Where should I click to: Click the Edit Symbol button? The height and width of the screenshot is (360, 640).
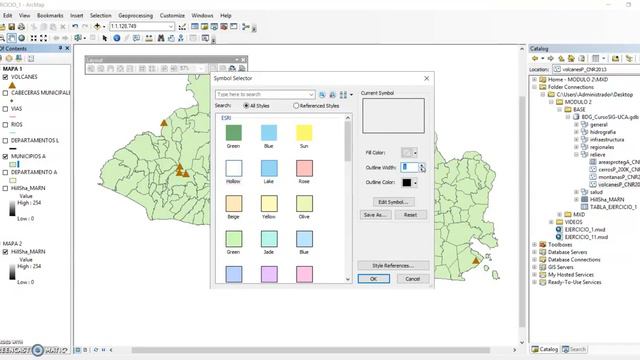pyautogui.click(x=393, y=202)
